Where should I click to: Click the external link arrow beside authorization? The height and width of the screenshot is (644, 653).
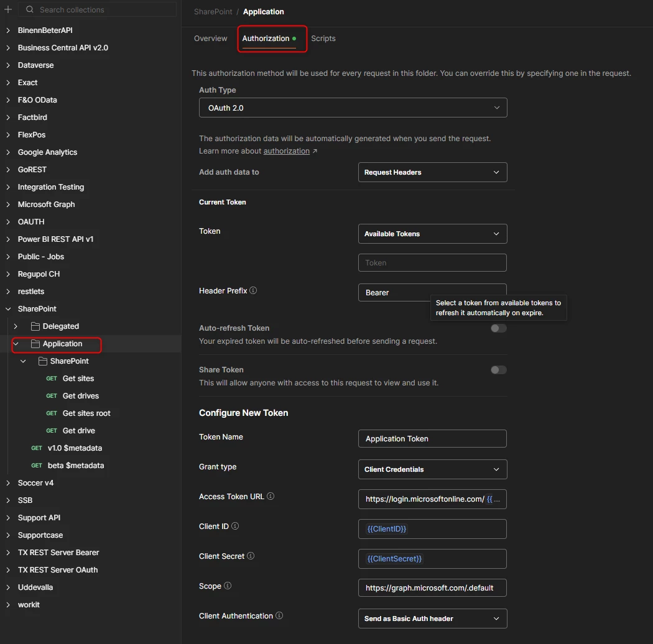pyautogui.click(x=315, y=151)
